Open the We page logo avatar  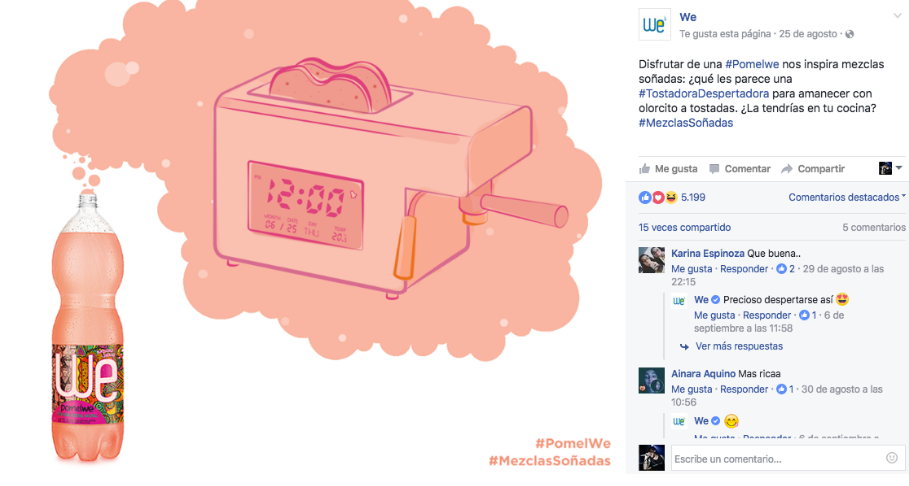(x=655, y=25)
